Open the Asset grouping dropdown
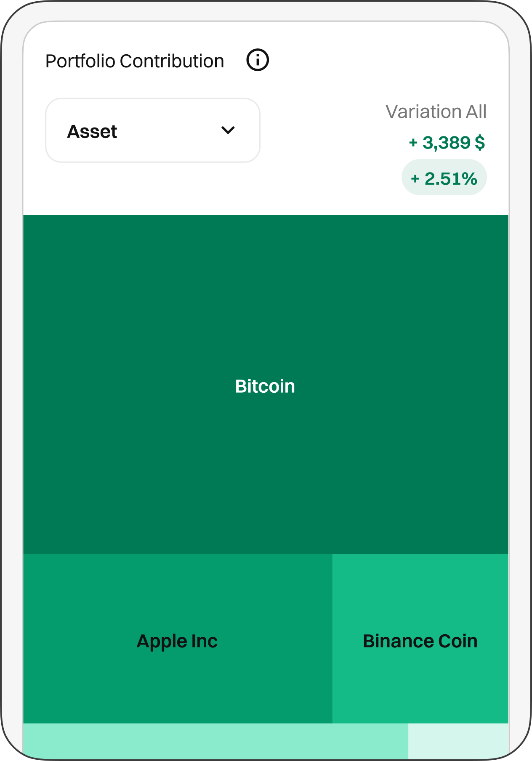Viewport: 532px width, 761px height. (x=152, y=130)
